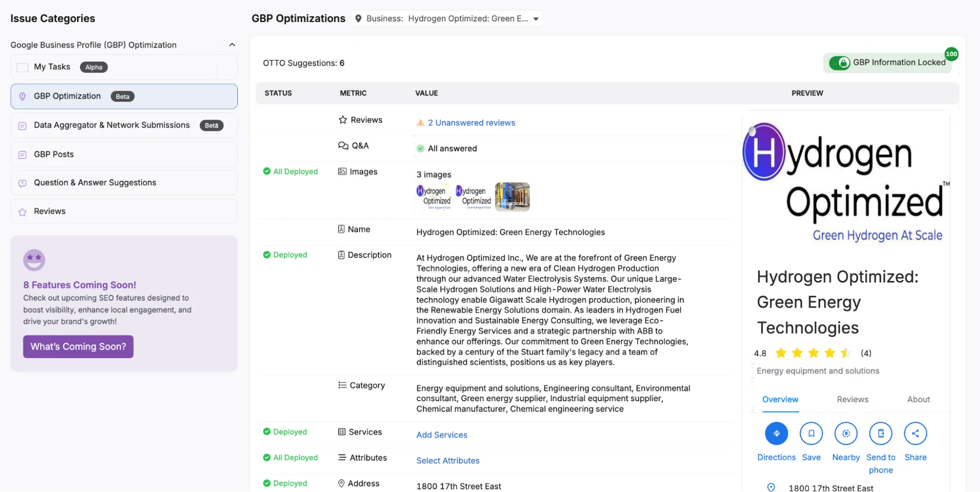Click the starry-eyed emoji icon
This screenshot has height=492, width=980.
click(x=34, y=260)
